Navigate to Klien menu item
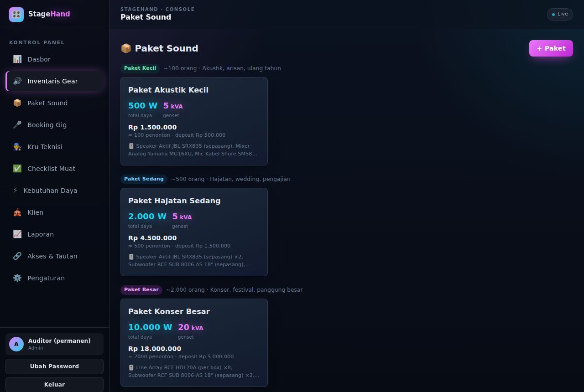 pos(55,212)
